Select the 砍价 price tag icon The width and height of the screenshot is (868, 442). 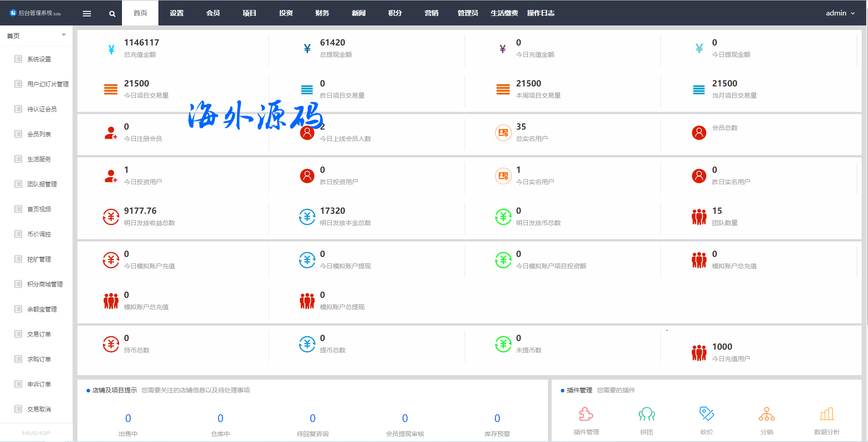click(706, 414)
